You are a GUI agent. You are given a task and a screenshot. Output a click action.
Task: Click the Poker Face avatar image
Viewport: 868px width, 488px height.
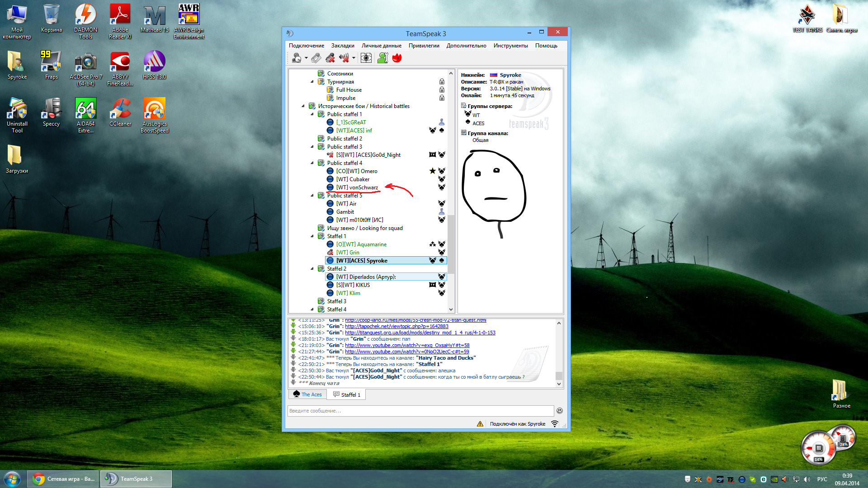click(x=494, y=193)
